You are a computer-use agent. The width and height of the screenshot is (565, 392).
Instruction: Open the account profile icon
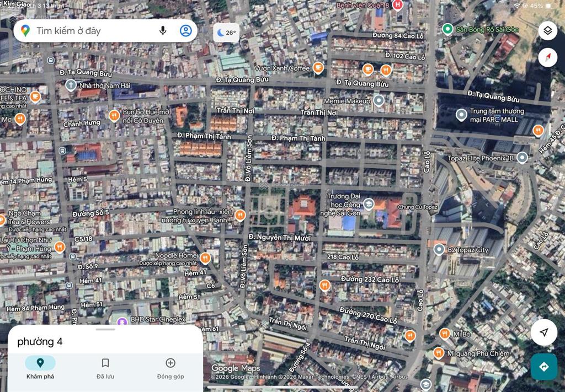pyautogui.click(x=186, y=31)
